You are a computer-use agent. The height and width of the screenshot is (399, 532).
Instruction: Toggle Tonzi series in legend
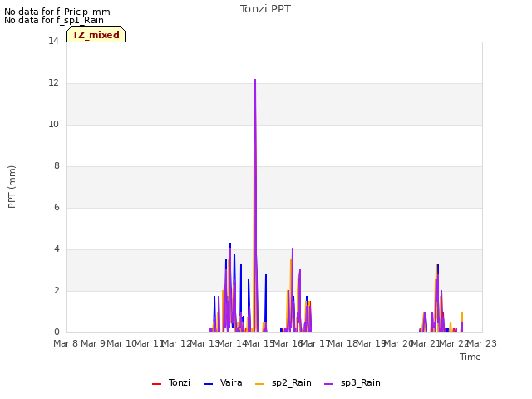tap(171, 383)
